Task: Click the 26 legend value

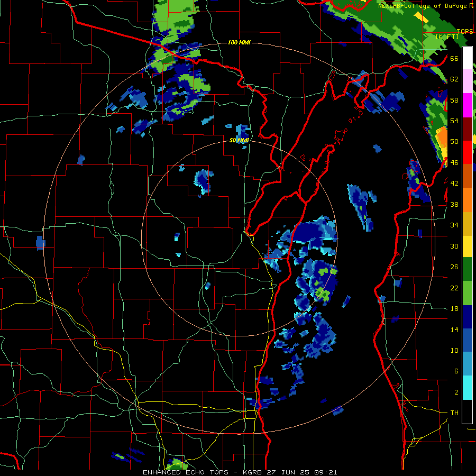Action: point(454,267)
